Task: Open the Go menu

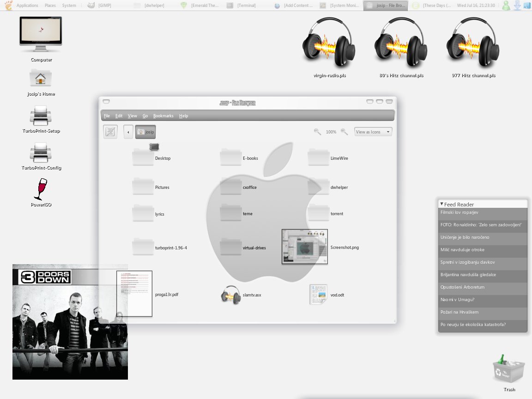Action: [x=145, y=116]
